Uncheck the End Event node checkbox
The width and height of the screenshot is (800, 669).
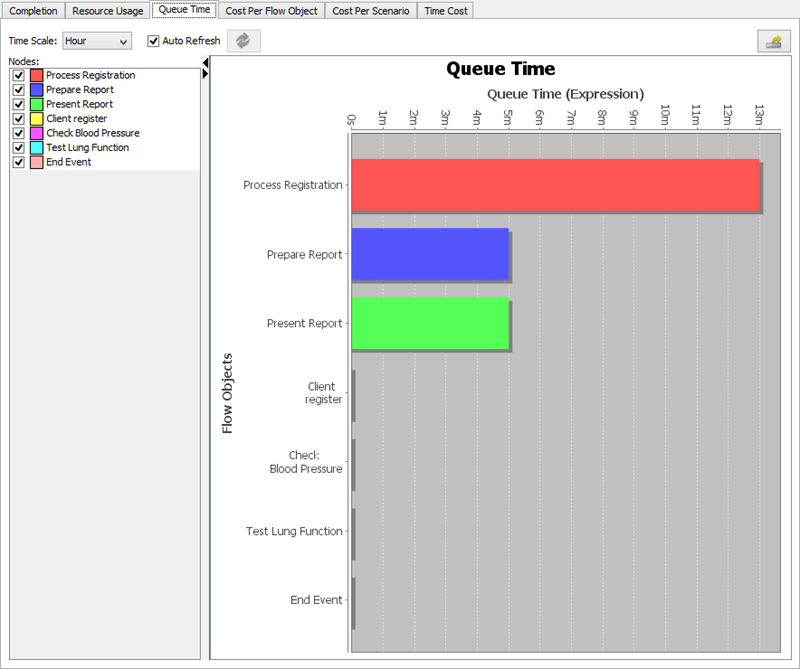click(19, 162)
